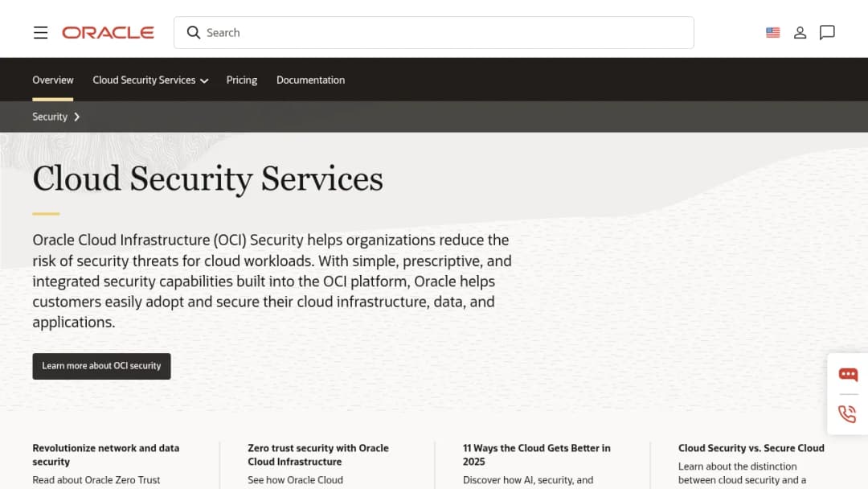
Task: Open Zero trust security with Oracle article
Action: click(317, 454)
